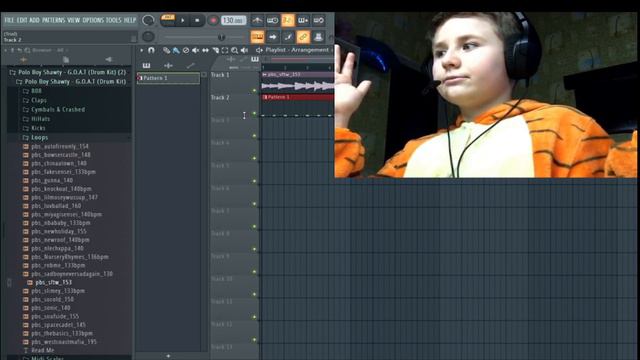Viewport: 640px width, 360px height.
Task: Open the browser first tab star icon
Action: [23, 60]
